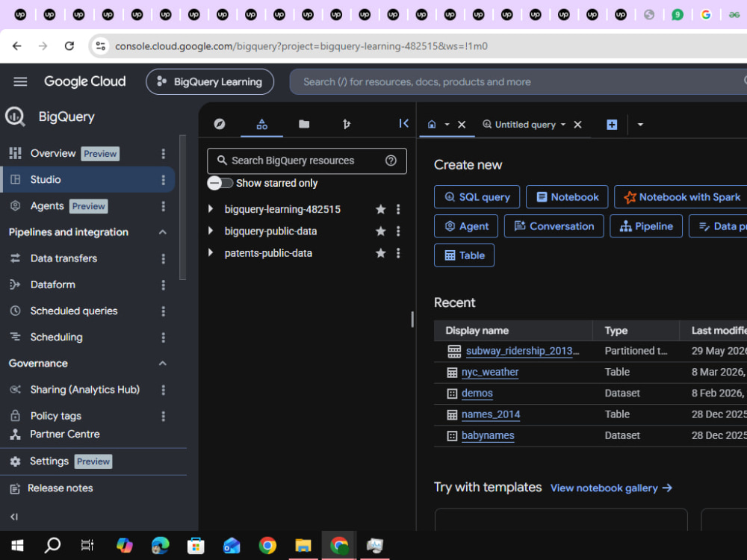Create a Notebook with Spark
Viewport: 747px width, 560px height.
pyautogui.click(x=681, y=197)
